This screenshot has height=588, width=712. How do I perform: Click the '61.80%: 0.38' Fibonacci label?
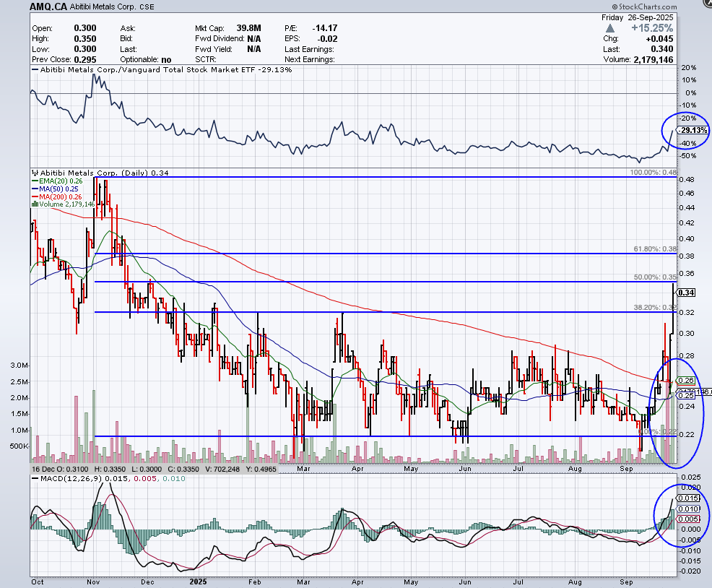click(x=655, y=249)
